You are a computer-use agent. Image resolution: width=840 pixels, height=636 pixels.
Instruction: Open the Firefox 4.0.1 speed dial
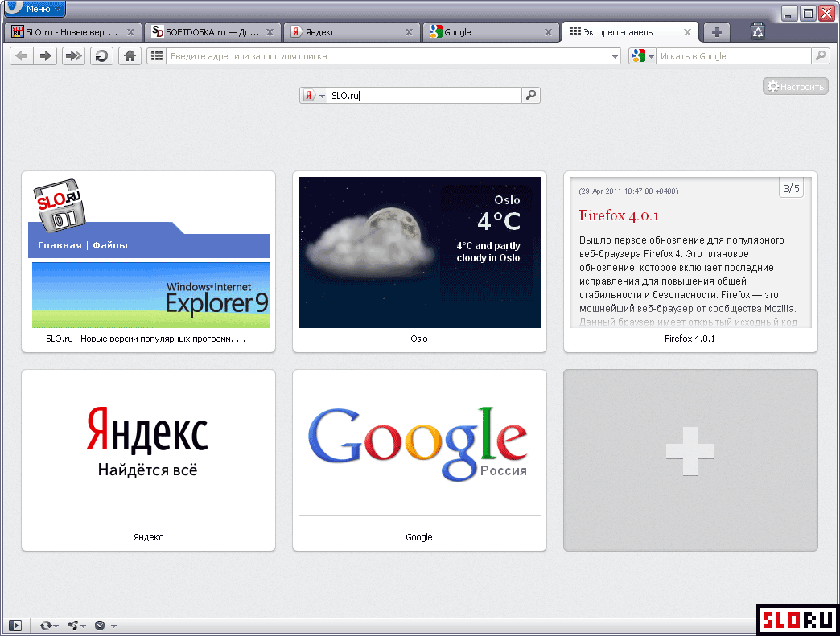690,262
